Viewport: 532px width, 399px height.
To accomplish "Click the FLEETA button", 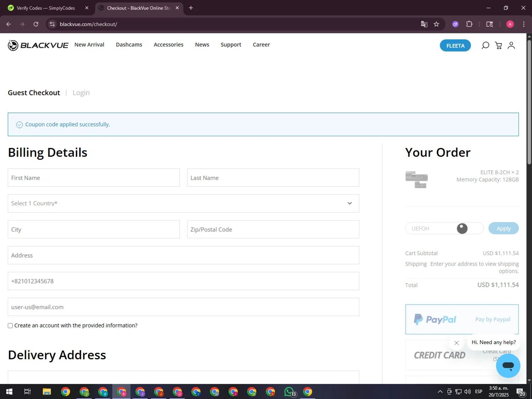I will (x=455, y=45).
